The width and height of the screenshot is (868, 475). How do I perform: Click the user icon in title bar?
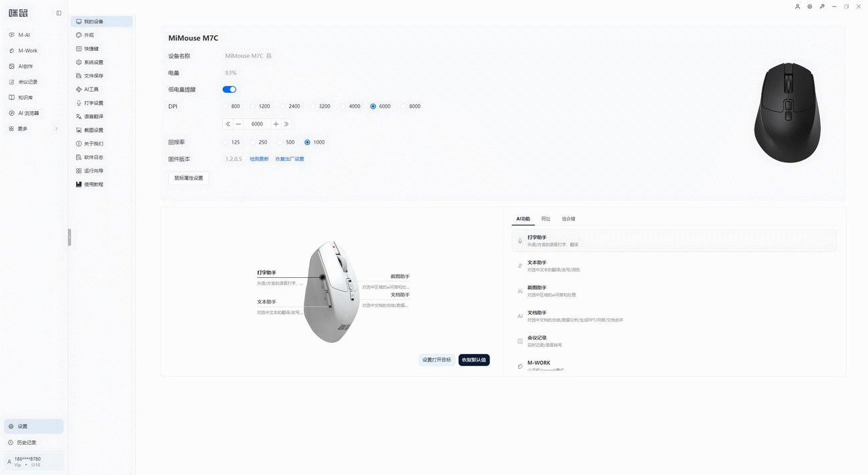coord(797,6)
